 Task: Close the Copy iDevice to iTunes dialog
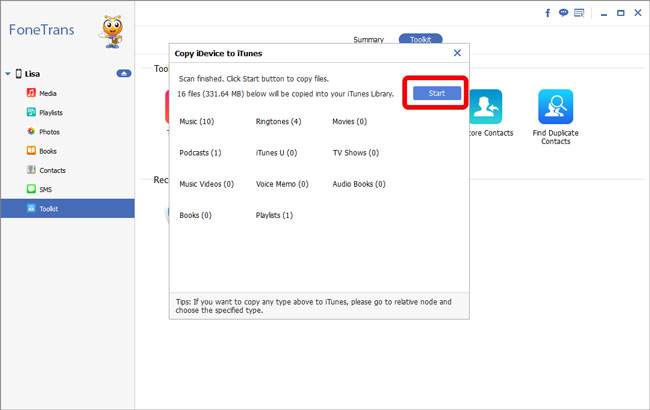coord(457,53)
